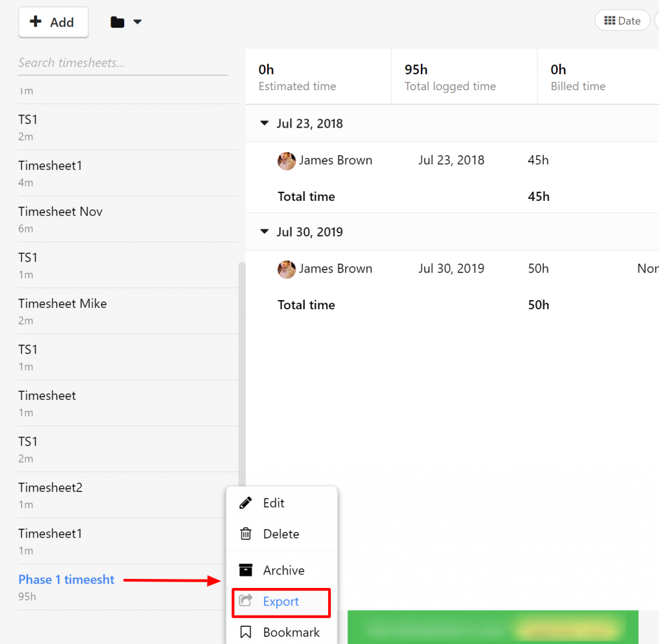Click the Edit pencil icon
The width and height of the screenshot is (659, 644).
tap(245, 503)
